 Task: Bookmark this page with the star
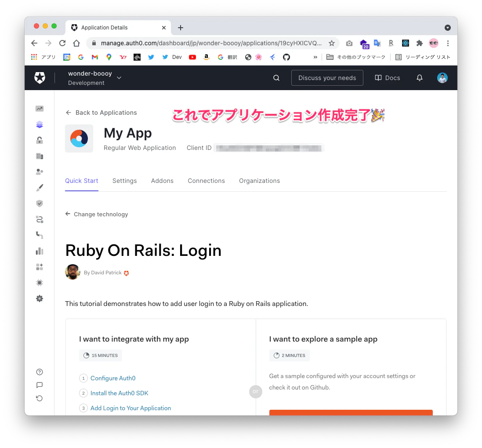pyautogui.click(x=332, y=43)
